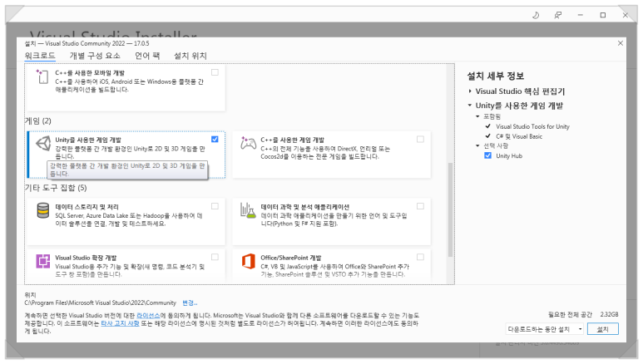Switch to the 워크로드 tab
Viewport: 643px width, 364px height.
(40, 56)
